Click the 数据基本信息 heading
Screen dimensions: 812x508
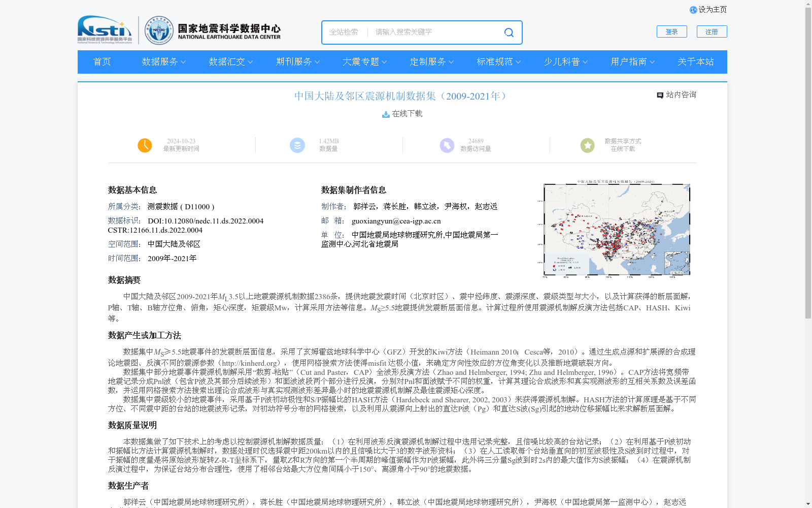click(x=132, y=190)
